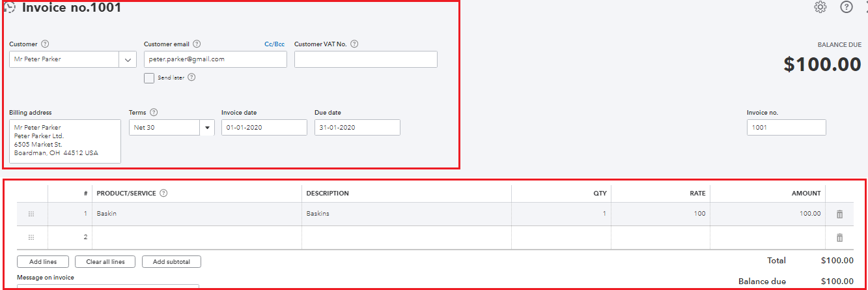Enable the Send later checkbox
This screenshot has width=868, height=290.
tap(149, 78)
